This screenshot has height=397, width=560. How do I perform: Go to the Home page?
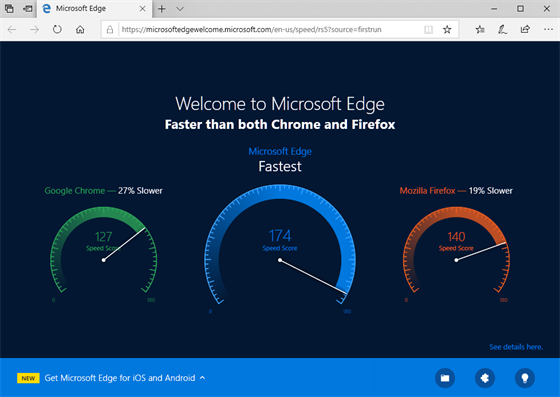point(80,29)
